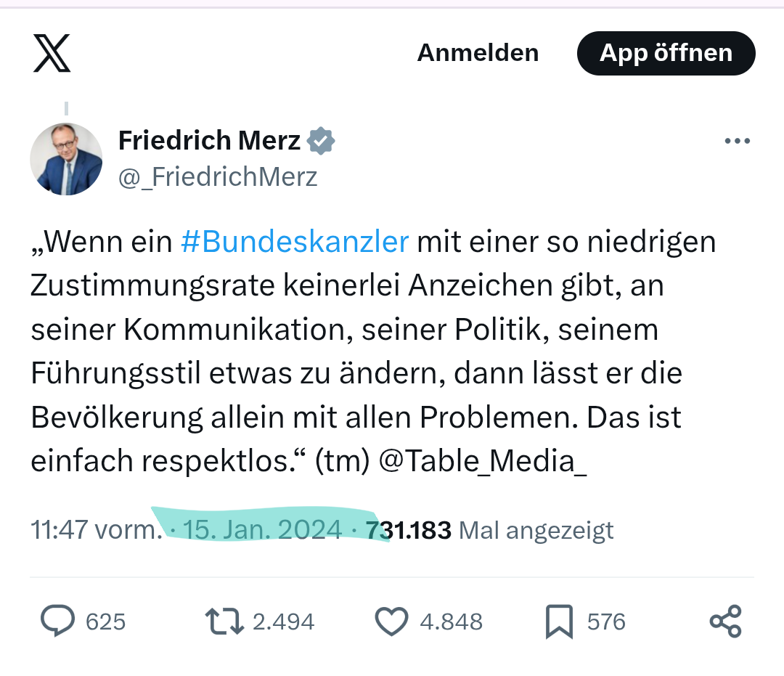Click the repost arrows icon

pyautogui.click(x=224, y=622)
